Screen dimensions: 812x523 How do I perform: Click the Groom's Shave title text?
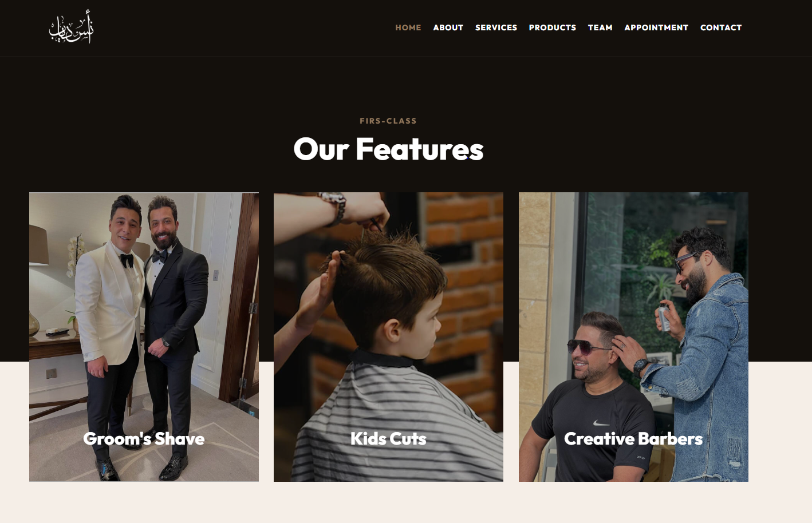[x=144, y=439]
